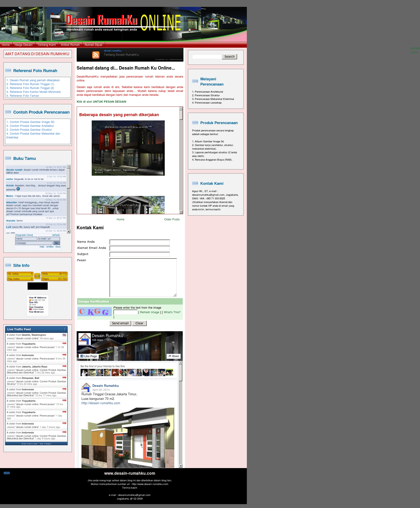Open the Tentang Kami menu item

coord(47,45)
